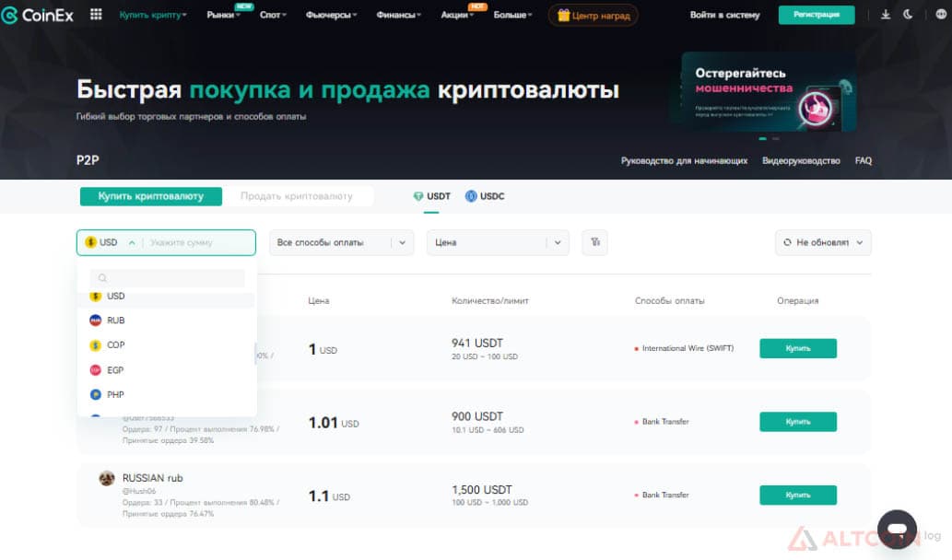This screenshot has width=952, height=560.
Task: Click the currency search field
Action: coord(168,278)
